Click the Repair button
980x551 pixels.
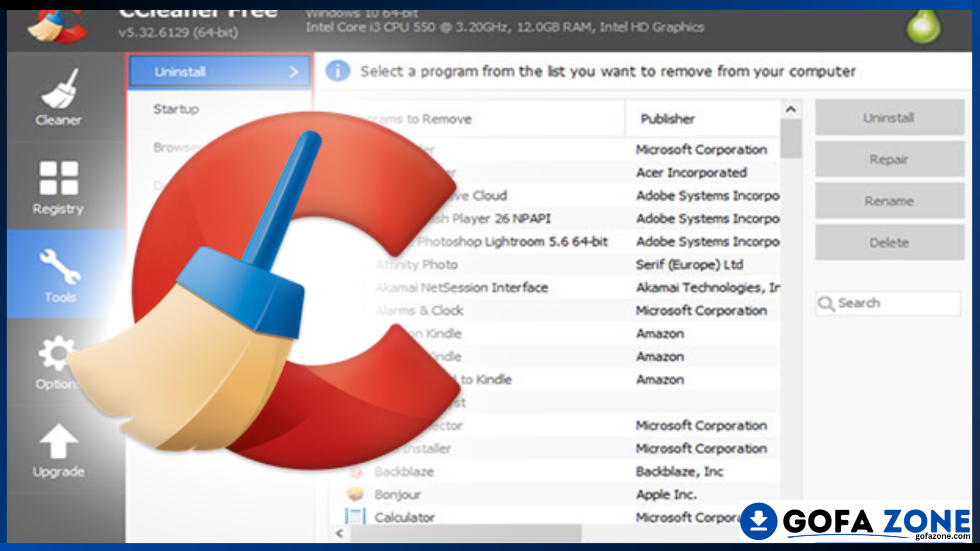(890, 159)
